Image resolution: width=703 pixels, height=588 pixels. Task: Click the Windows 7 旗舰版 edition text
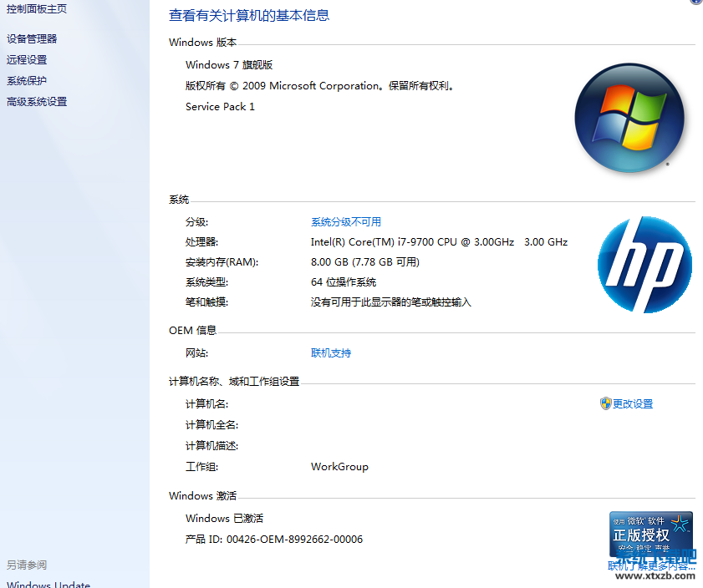coord(229,65)
